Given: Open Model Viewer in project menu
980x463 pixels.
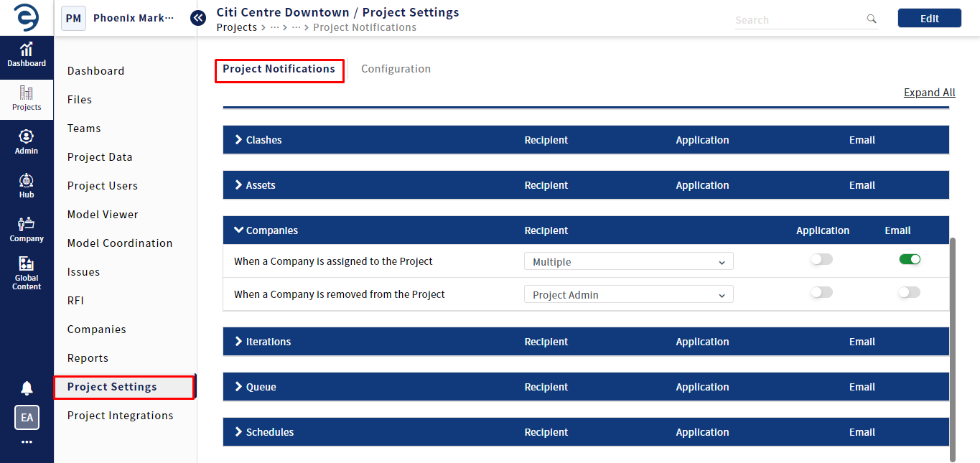Looking at the screenshot, I should tap(103, 215).
